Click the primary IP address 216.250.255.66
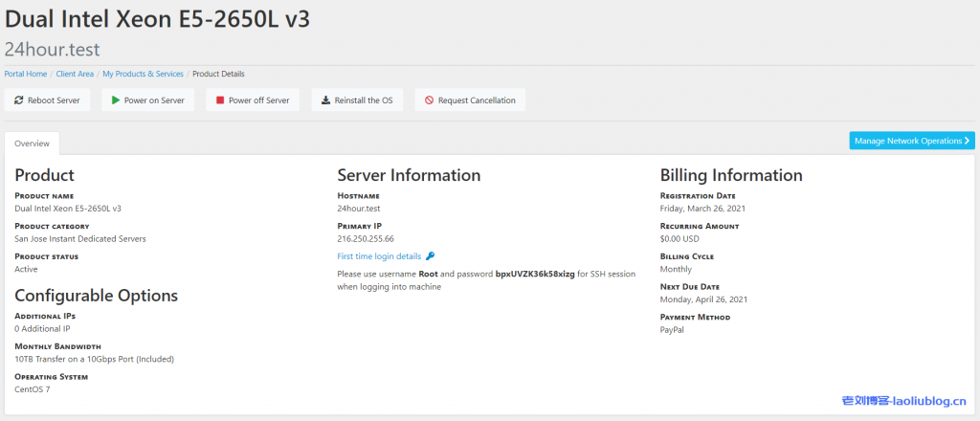 point(366,238)
